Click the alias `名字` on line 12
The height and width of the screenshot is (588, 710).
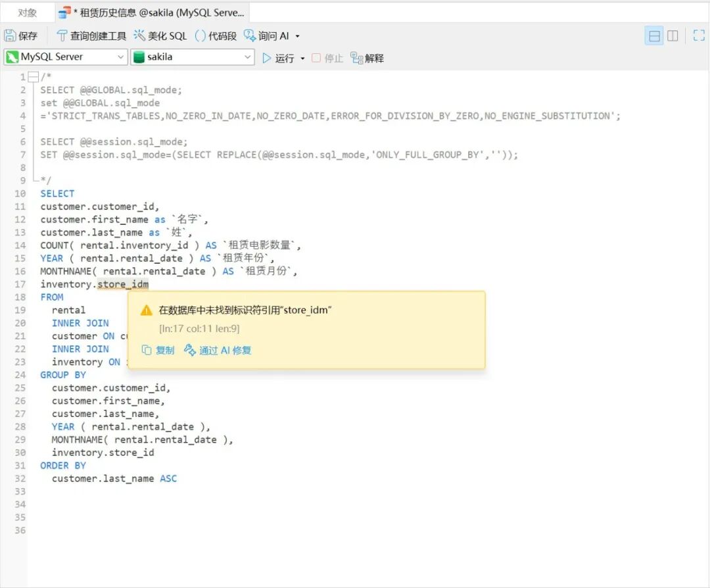(x=187, y=219)
